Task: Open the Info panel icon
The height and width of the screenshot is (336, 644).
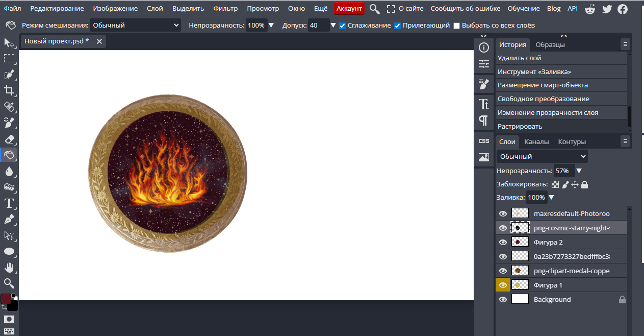Action: click(x=484, y=47)
